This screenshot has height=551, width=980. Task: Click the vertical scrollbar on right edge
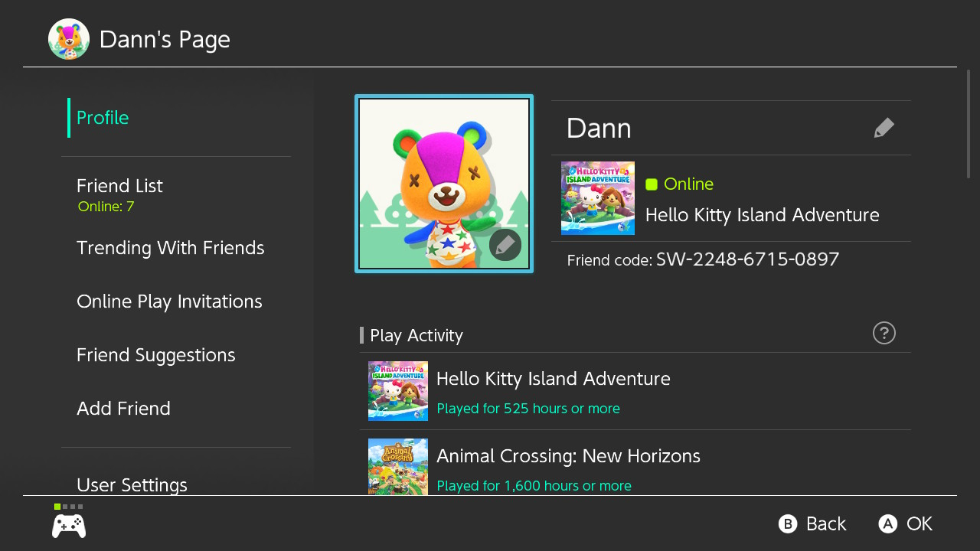click(969, 124)
